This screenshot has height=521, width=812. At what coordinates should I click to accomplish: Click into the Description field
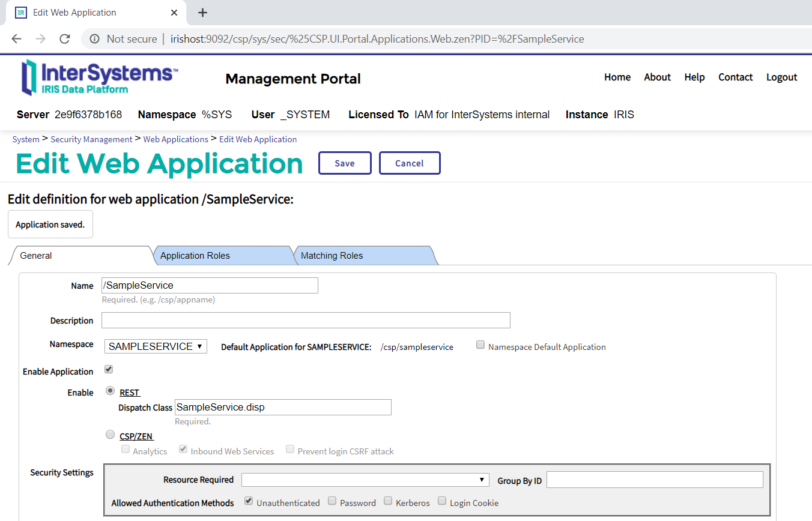(x=306, y=320)
